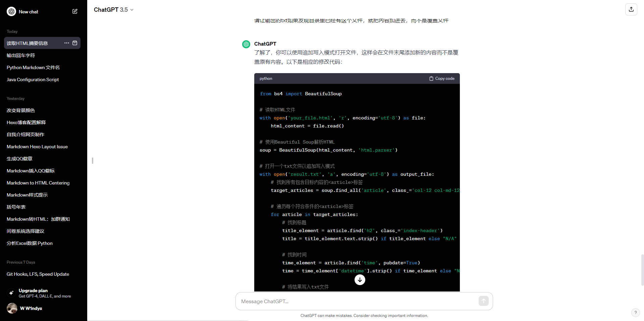Click the ChatGPT logo in the sidebar

[x=11, y=11]
